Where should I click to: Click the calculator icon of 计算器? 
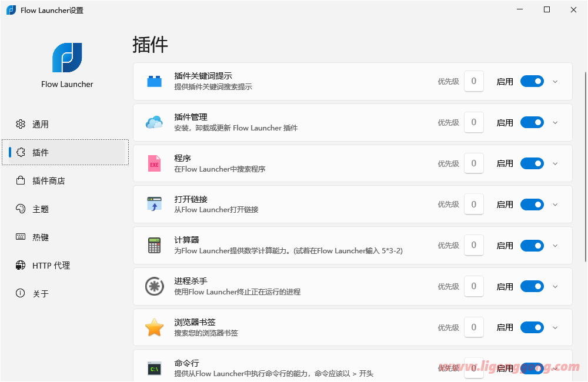[x=154, y=246]
